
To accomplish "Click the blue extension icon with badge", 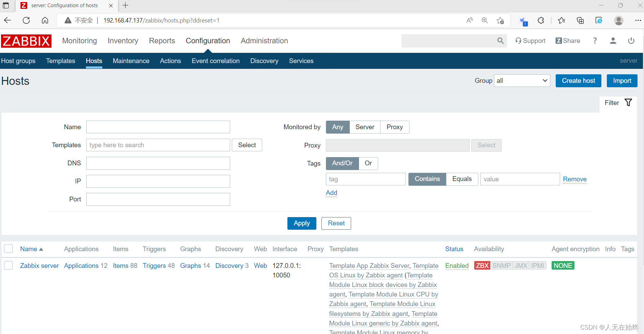I will click(523, 21).
